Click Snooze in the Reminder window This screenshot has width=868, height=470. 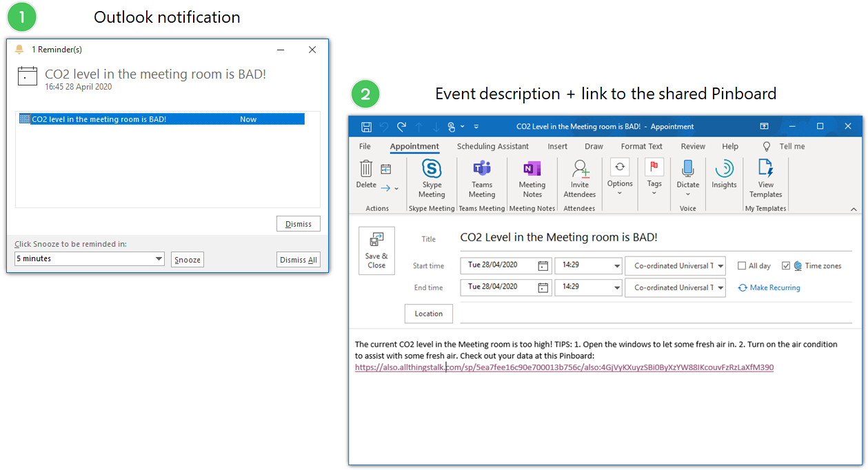pos(188,260)
